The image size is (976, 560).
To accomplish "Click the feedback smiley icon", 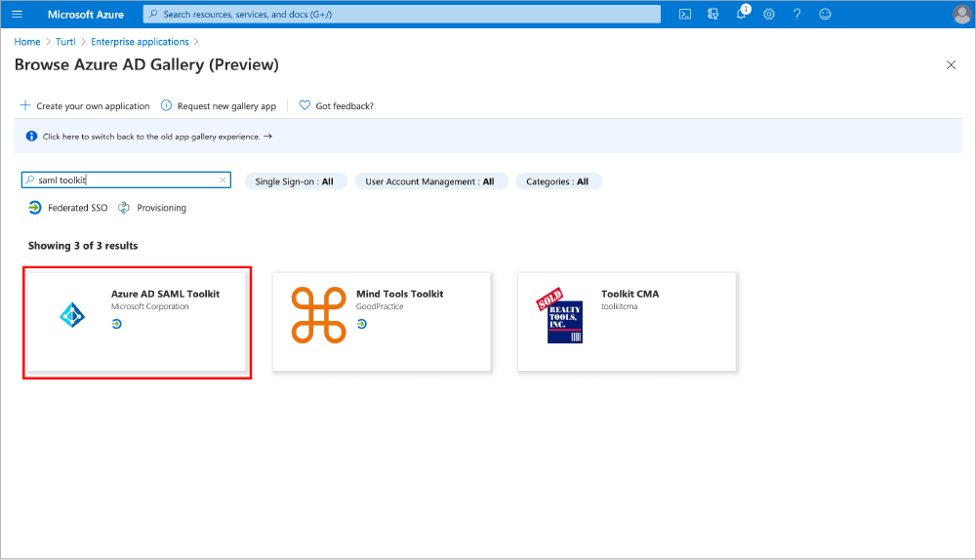I will point(825,14).
